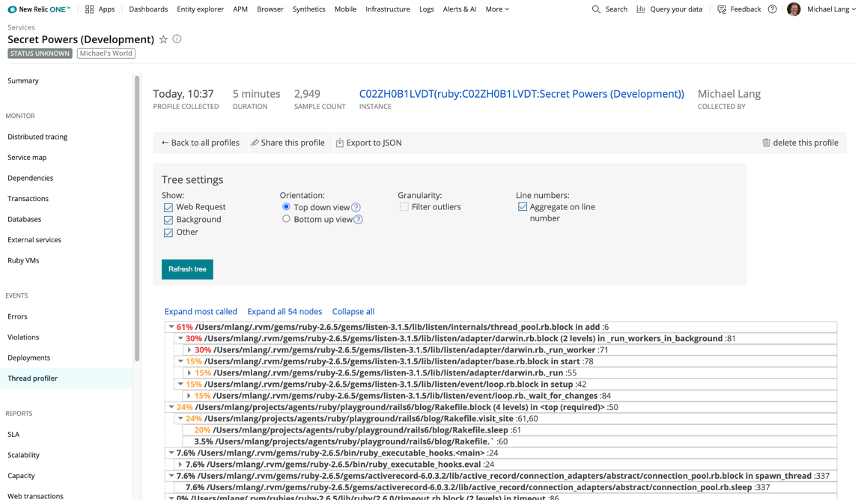Enable the Filter outliers checkbox
The image size is (859, 500).
[404, 206]
